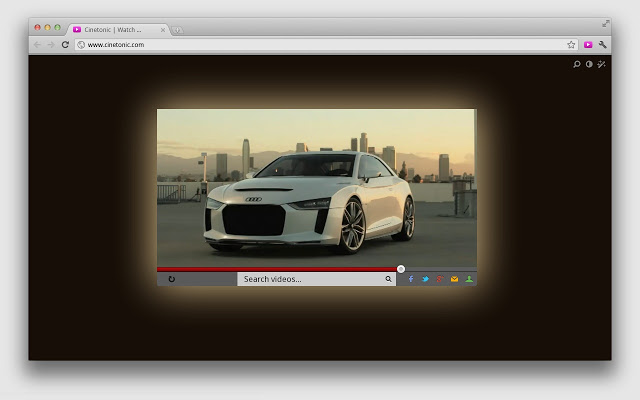
Task: Click the Audi car video frame
Action: (x=317, y=188)
